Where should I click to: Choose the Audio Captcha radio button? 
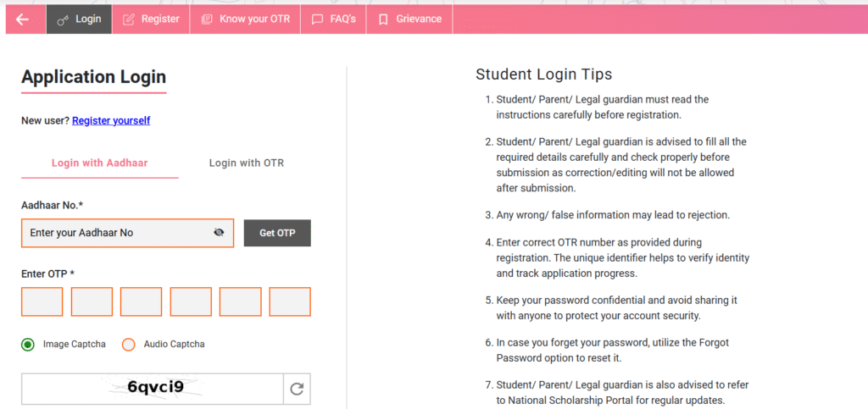click(129, 345)
